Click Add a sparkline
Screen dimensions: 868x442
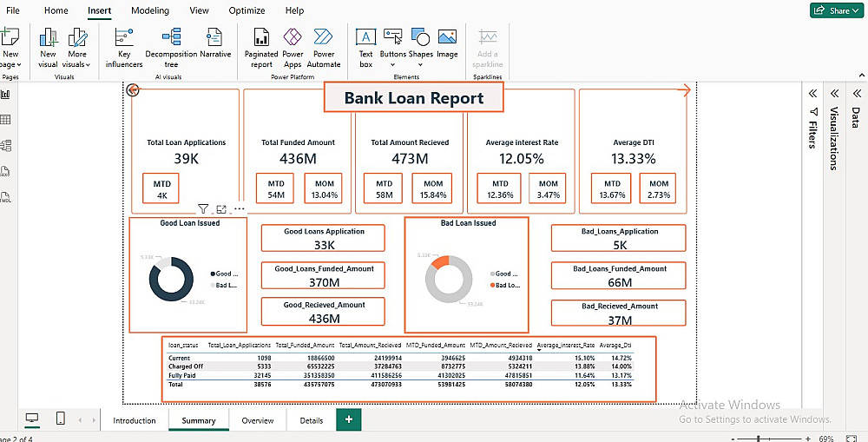click(x=488, y=48)
